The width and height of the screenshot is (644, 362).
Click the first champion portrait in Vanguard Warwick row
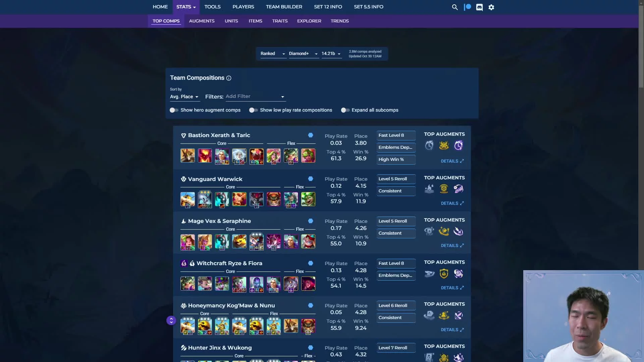[x=187, y=199]
